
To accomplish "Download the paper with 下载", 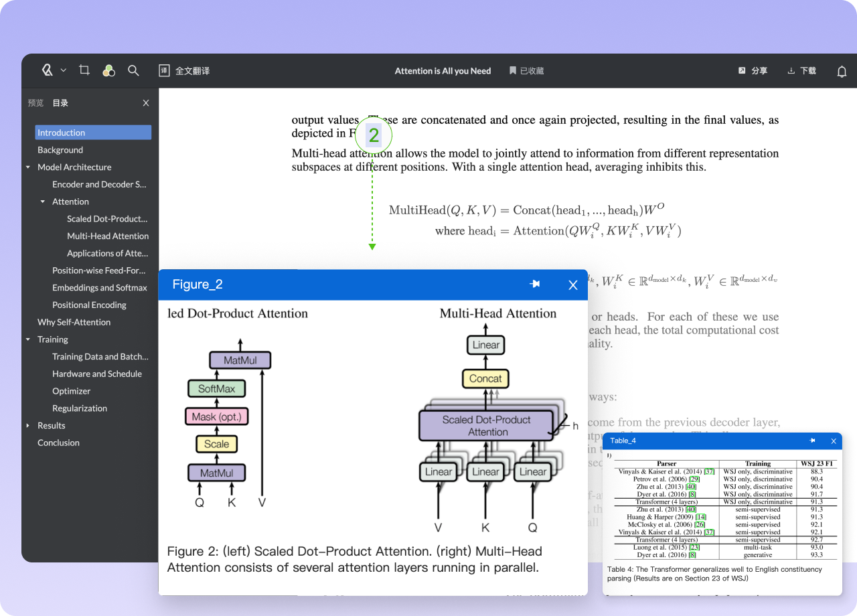I will pyautogui.click(x=801, y=71).
